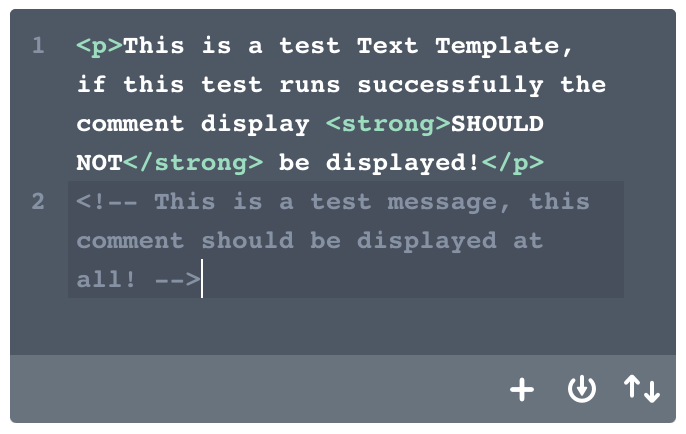Click line number 2 in gutter
The height and width of the screenshot is (434, 686).
pyautogui.click(x=38, y=202)
